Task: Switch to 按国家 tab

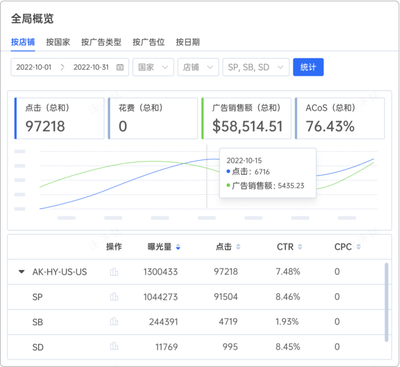Action: [58, 42]
